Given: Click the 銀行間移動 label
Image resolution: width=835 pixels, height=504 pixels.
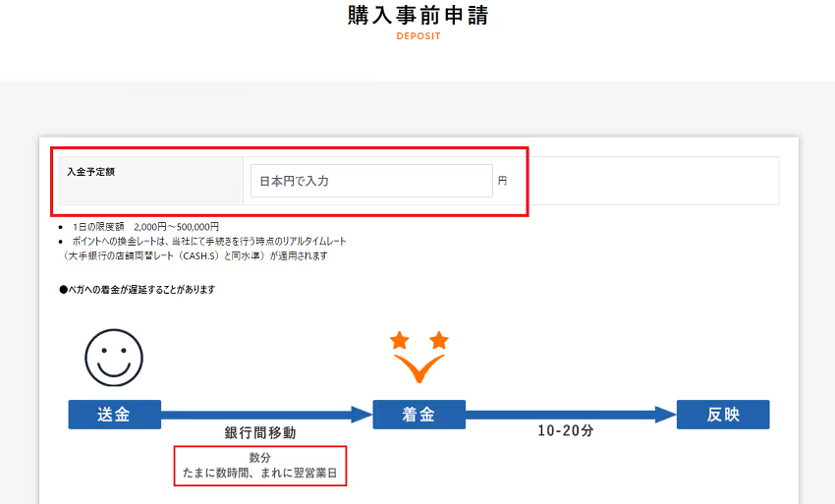Looking at the screenshot, I should (x=260, y=433).
